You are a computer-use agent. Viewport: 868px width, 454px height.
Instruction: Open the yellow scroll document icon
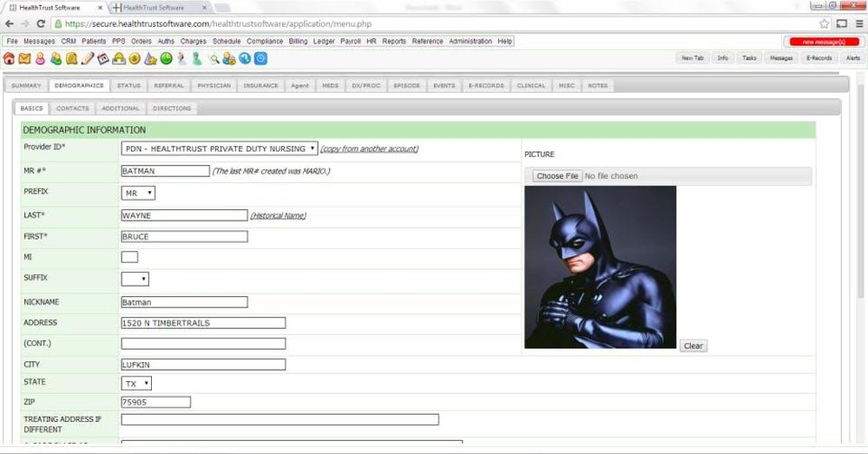click(71, 59)
